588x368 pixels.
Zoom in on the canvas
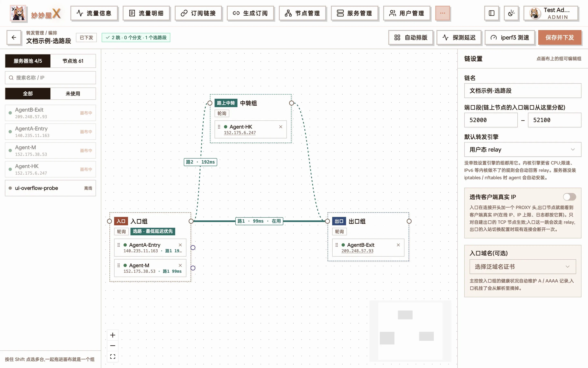pos(113,335)
